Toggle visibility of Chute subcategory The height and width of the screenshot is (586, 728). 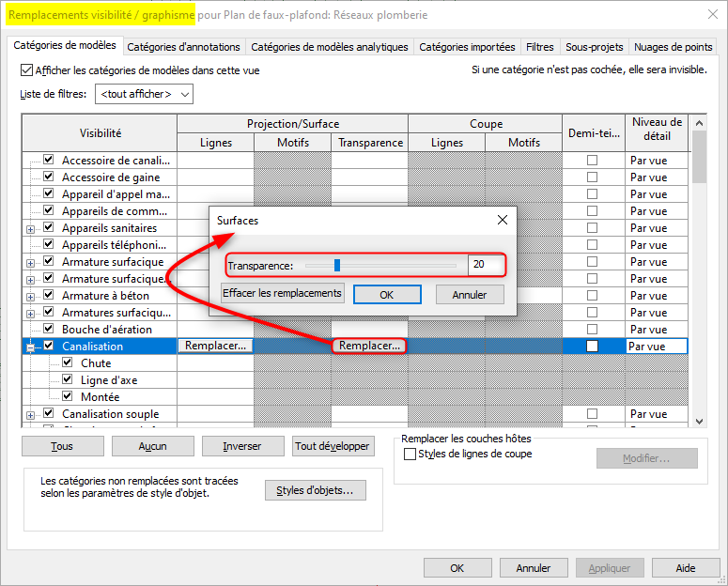[x=68, y=363]
